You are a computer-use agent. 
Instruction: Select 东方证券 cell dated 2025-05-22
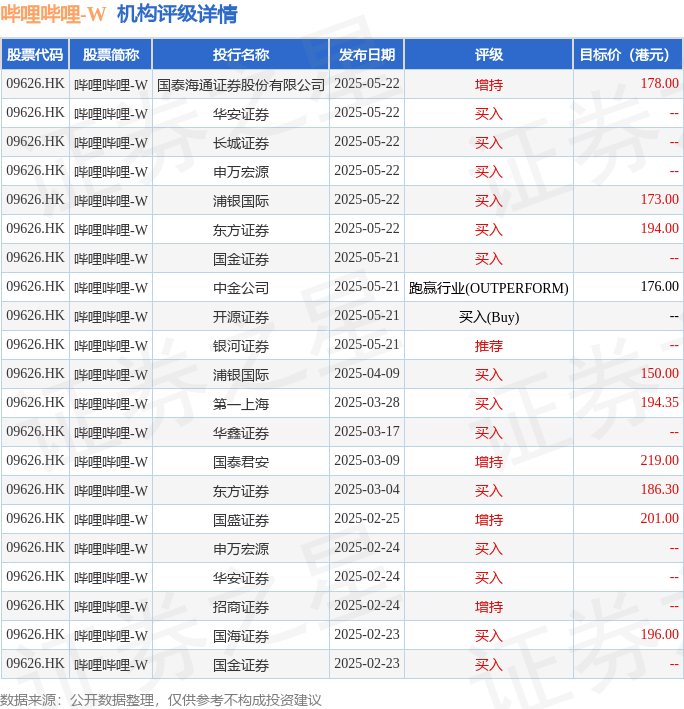click(x=241, y=229)
